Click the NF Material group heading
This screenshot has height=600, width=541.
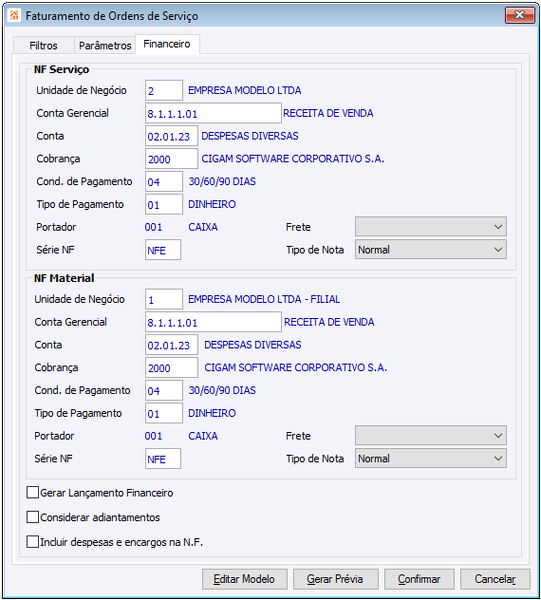(x=64, y=278)
